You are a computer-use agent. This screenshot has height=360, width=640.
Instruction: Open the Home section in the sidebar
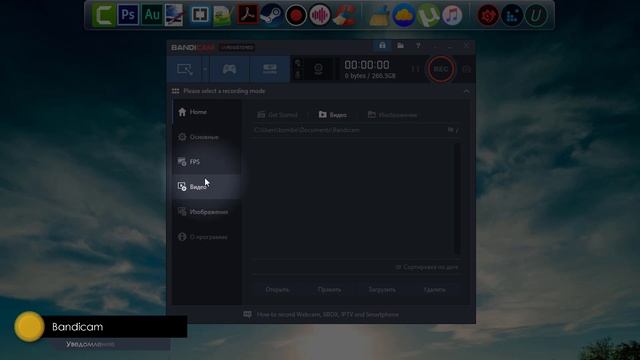[x=207, y=112]
